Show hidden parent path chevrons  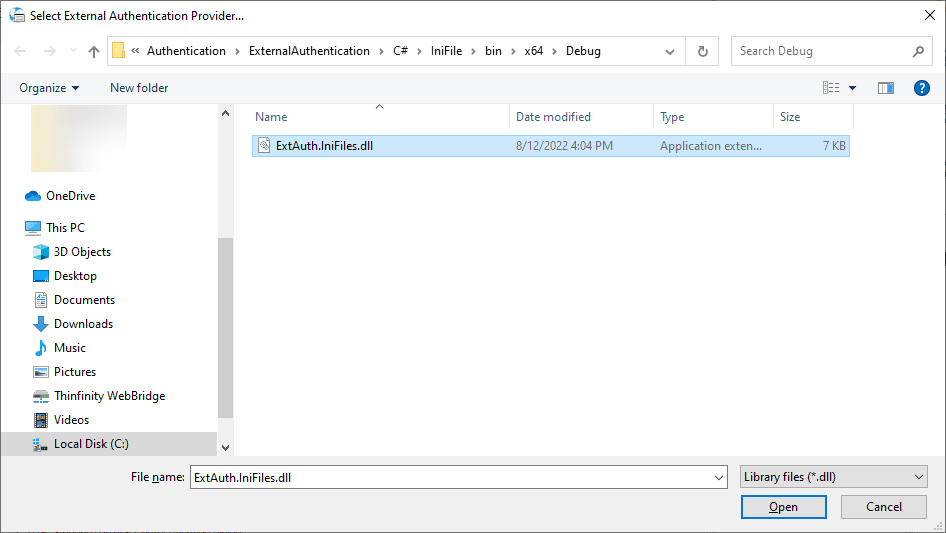pyautogui.click(x=135, y=51)
